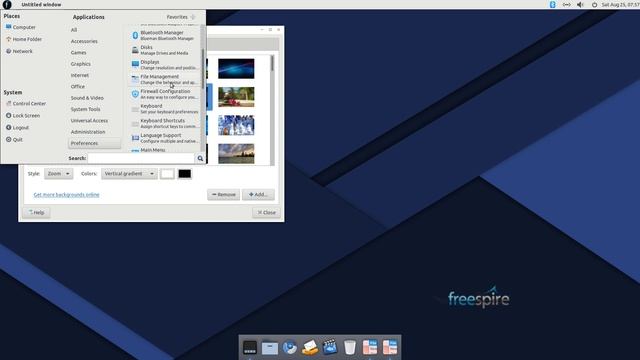
Task: Open Colors dropdown showing Vertical gradient
Action: pyautogui.click(x=129, y=173)
